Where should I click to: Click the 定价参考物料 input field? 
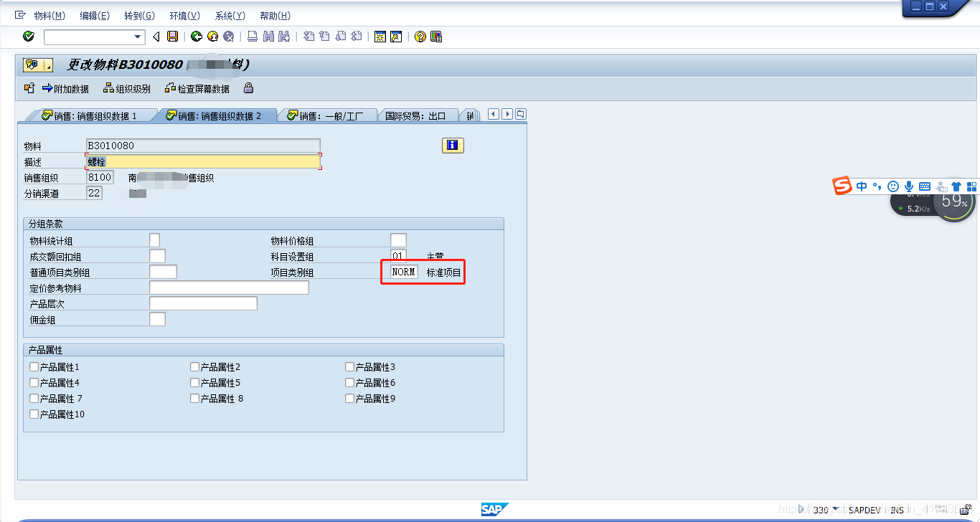[x=229, y=288]
